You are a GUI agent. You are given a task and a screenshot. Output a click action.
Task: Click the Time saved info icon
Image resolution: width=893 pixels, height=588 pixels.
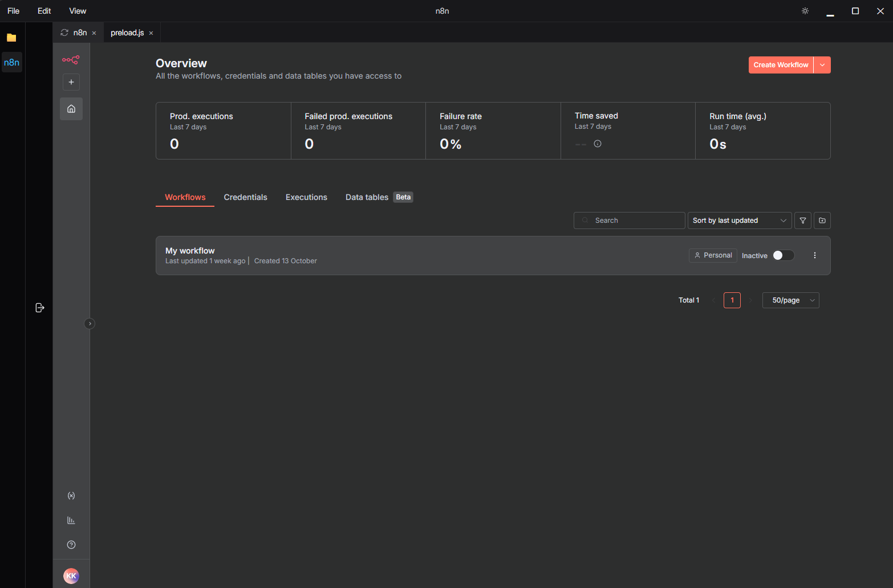(x=598, y=144)
